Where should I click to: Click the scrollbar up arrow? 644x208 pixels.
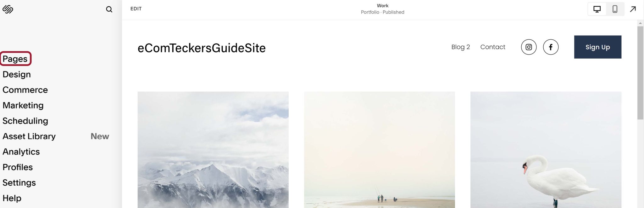click(640, 23)
